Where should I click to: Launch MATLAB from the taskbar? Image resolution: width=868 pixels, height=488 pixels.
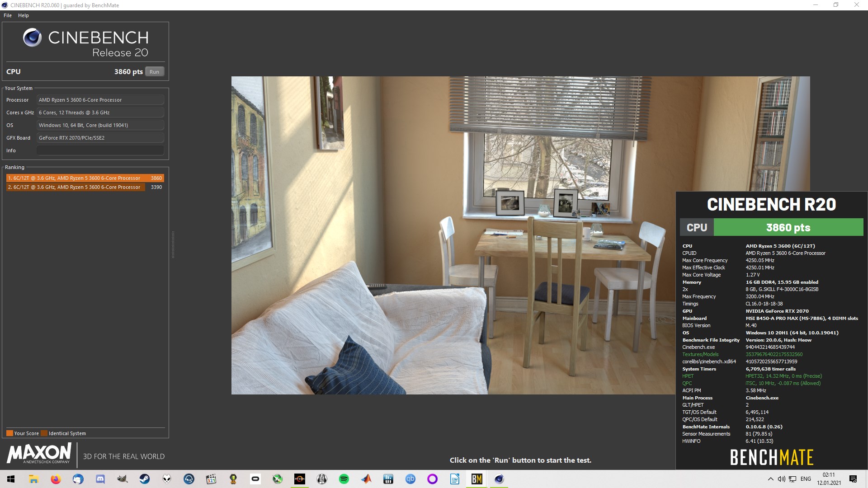coord(366,479)
